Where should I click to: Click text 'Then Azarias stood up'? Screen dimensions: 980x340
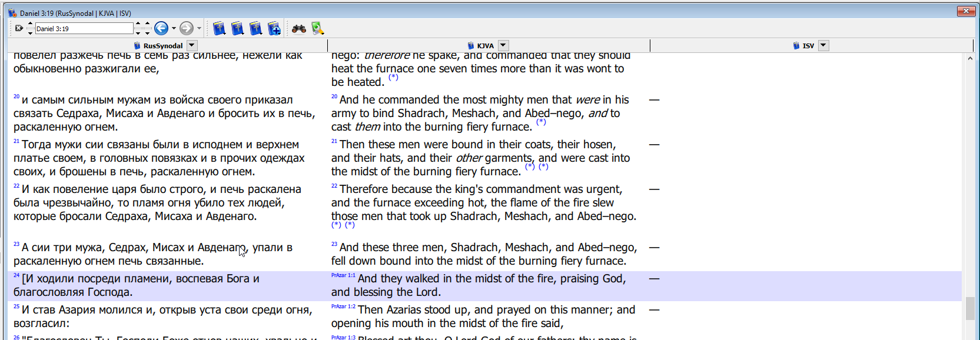(414, 310)
